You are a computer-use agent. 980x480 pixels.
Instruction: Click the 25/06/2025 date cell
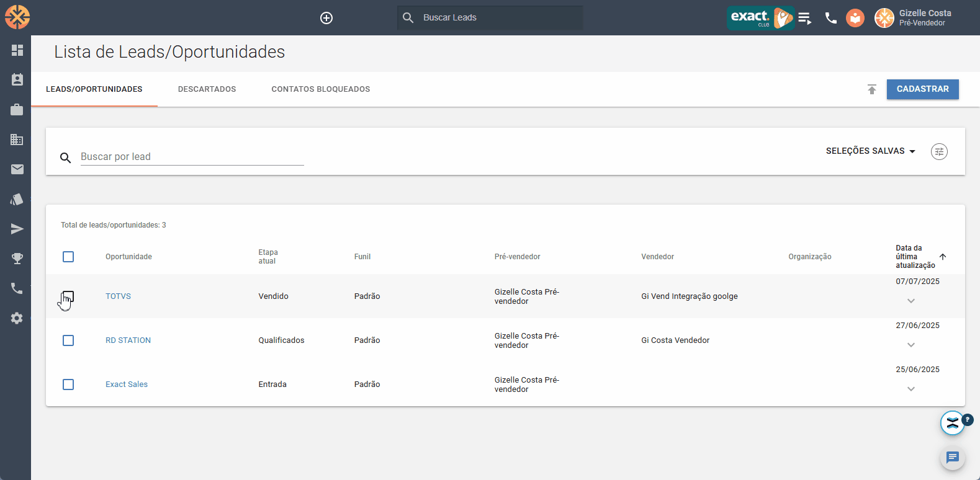click(917, 370)
